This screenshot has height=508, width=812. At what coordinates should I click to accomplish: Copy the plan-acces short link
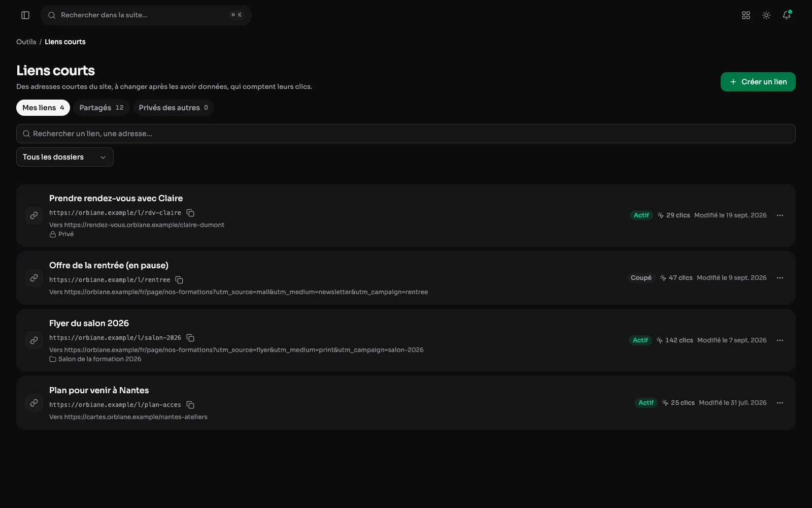(x=190, y=405)
